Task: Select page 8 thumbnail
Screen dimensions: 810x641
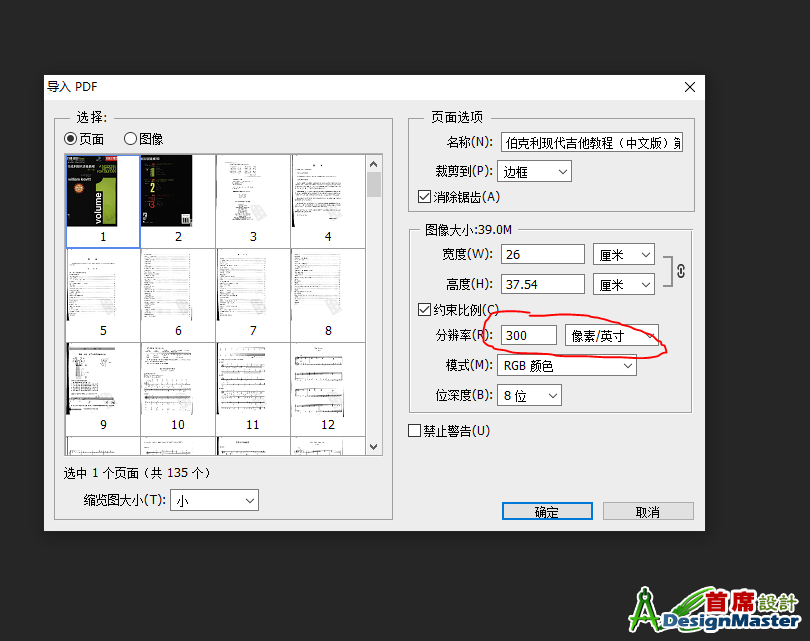Action: [x=328, y=295]
